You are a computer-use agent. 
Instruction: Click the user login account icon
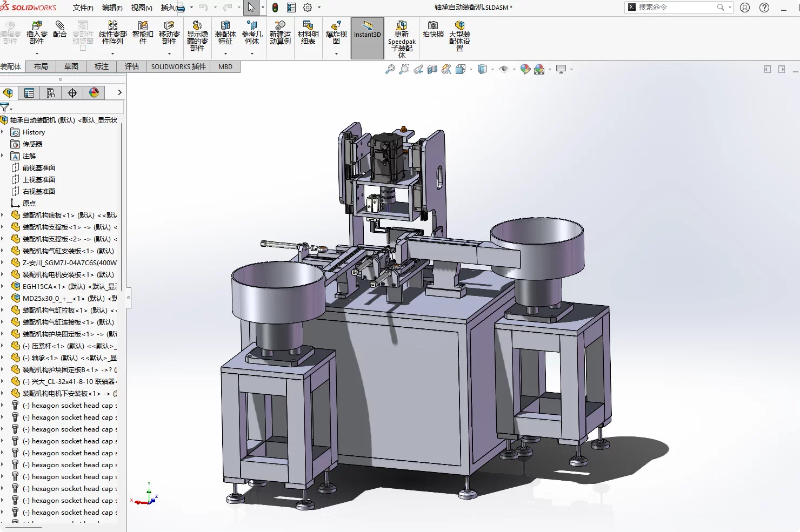tap(745, 8)
